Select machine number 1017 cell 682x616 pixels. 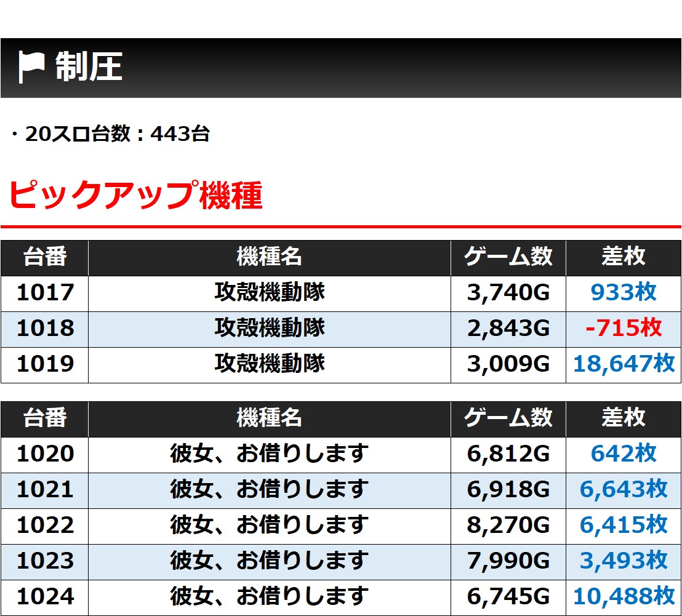tap(45, 292)
